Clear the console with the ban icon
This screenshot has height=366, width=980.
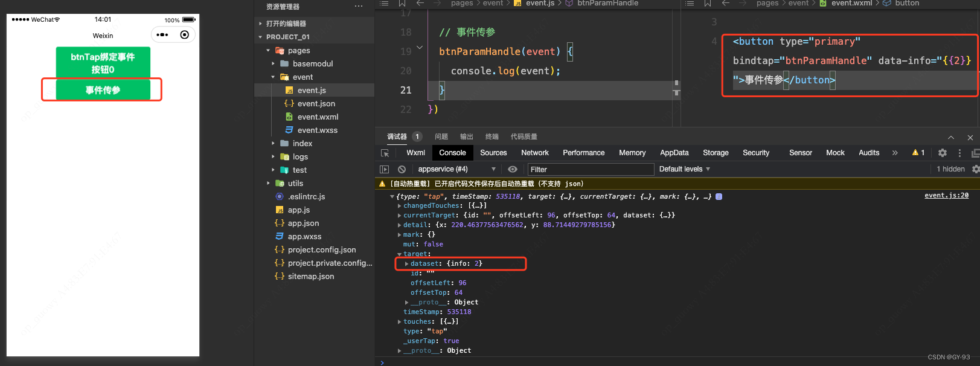[x=402, y=169]
